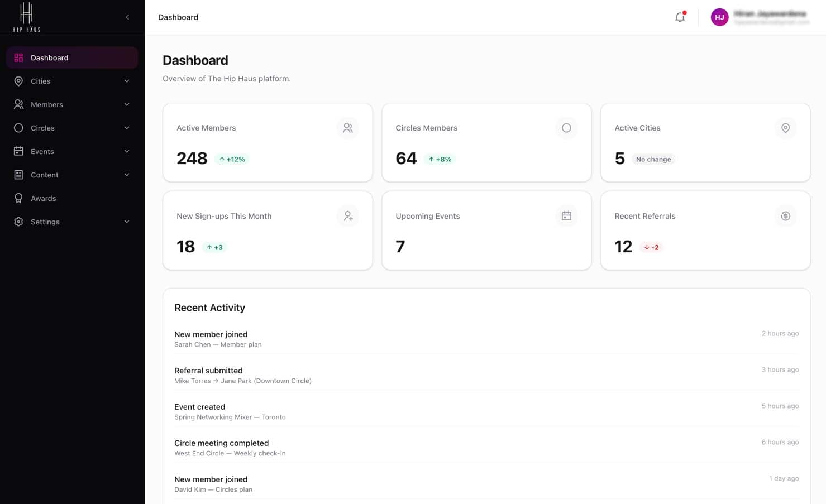Image resolution: width=826 pixels, height=504 pixels.
Task: Click the 1 day ago timestamp
Action: (x=784, y=478)
